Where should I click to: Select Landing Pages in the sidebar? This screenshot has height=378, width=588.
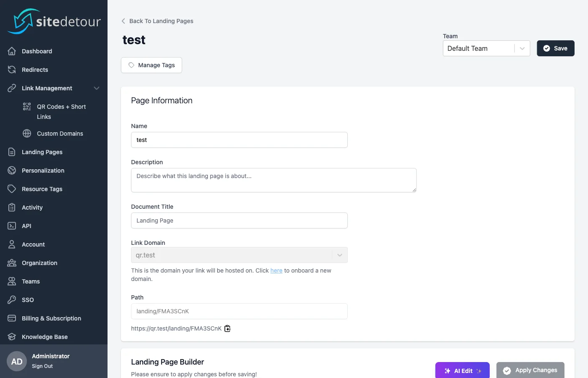tap(42, 152)
